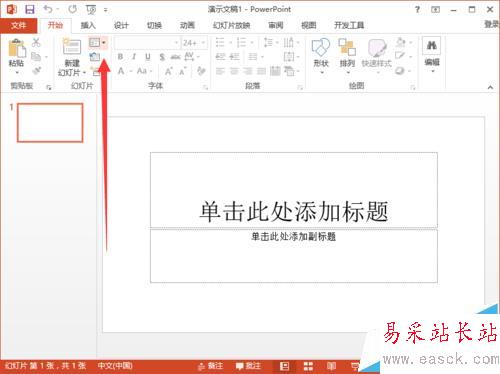
Task: Toggle Center paragraph alignment
Action: [x=234, y=71]
